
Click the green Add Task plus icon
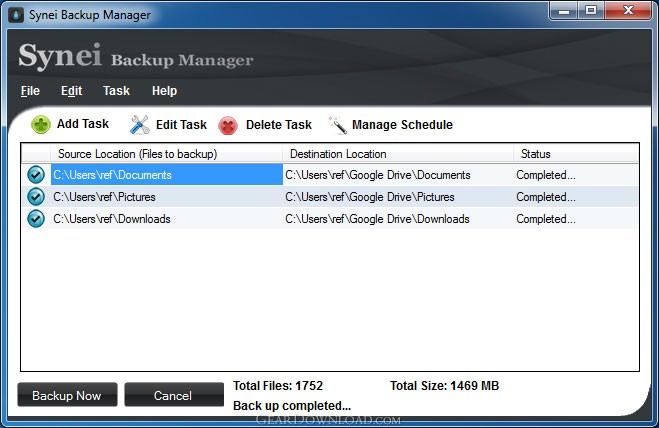(41, 125)
